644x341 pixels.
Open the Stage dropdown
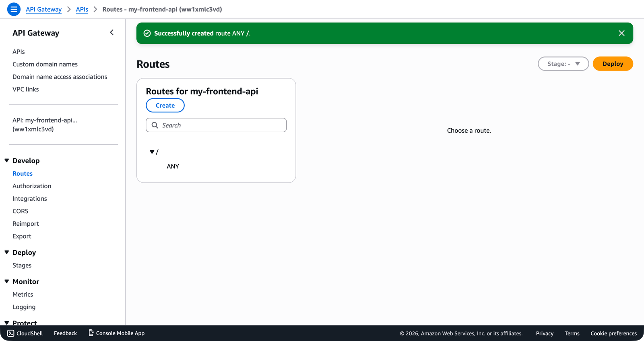[563, 64]
